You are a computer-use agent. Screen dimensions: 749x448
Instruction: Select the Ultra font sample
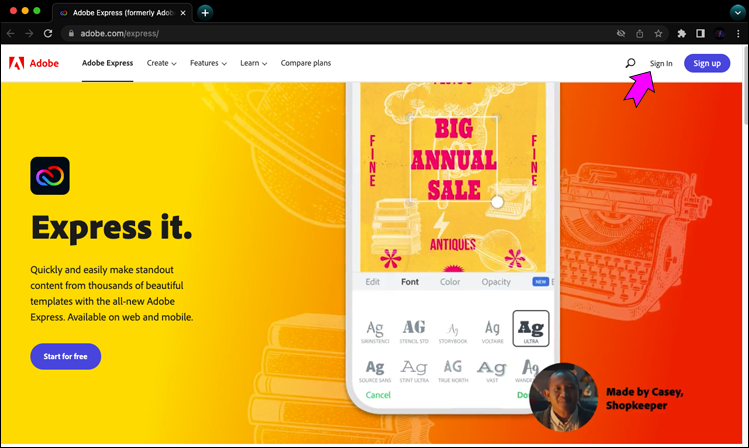(x=531, y=329)
